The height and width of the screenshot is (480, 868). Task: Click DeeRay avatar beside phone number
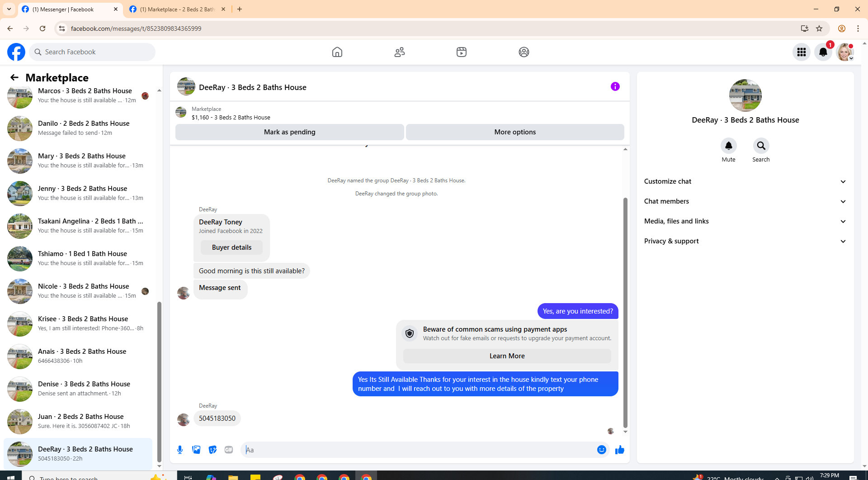(x=183, y=419)
